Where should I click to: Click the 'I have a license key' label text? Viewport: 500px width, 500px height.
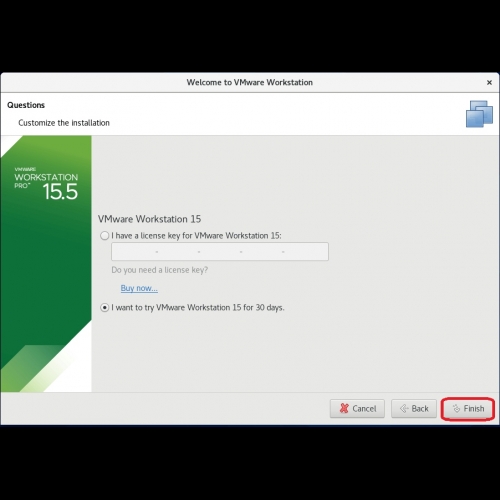(x=196, y=236)
